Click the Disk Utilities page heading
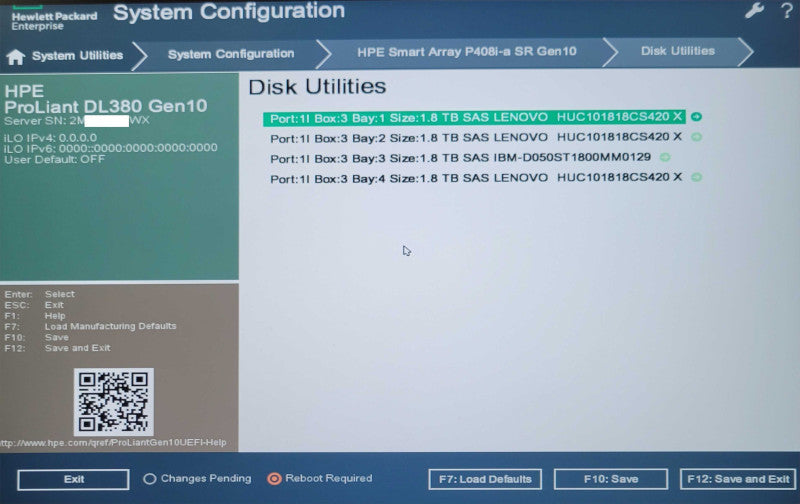The width and height of the screenshot is (800, 504). (x=317, y=87)
